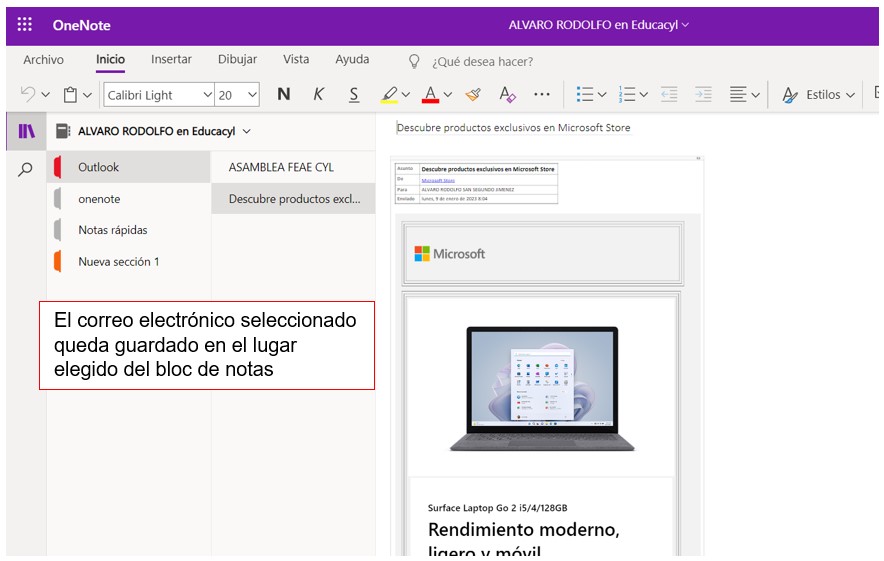The width and height of the screenshot is (884, 561).
Task: Apply the yellow text highlighter
Action: pos(389,95)
